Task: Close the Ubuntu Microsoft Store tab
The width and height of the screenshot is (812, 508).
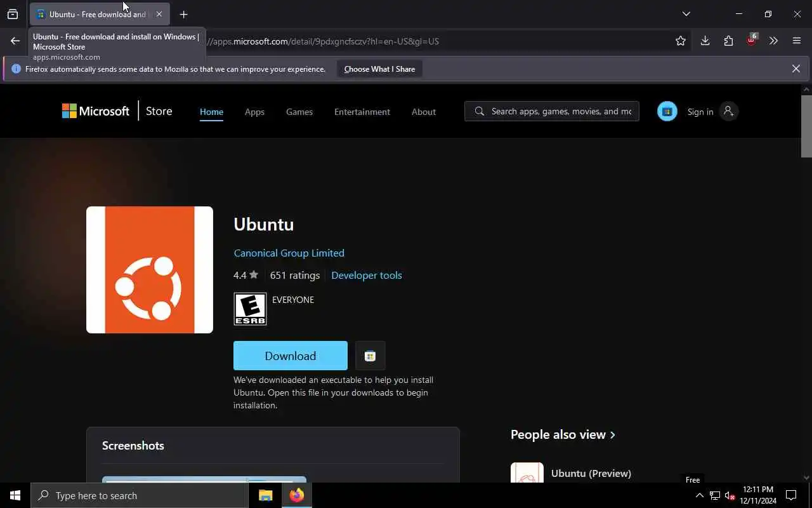Action: [x=159, y=14]
